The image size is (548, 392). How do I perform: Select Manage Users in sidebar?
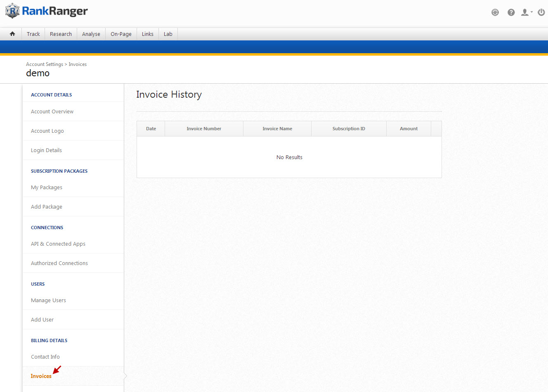pos(48,300)
